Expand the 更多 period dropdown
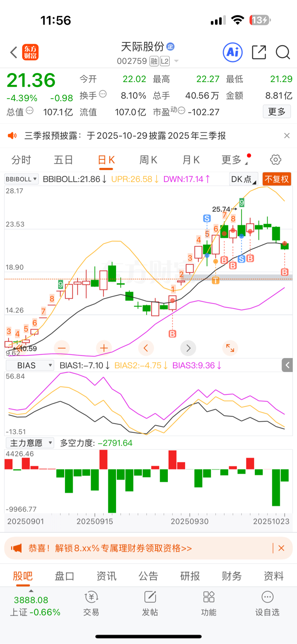Screen dimensions: 297x644 click(236, 160)
